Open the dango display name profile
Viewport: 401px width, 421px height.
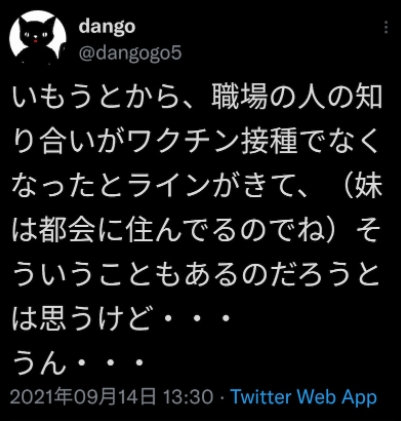point(107,27)
